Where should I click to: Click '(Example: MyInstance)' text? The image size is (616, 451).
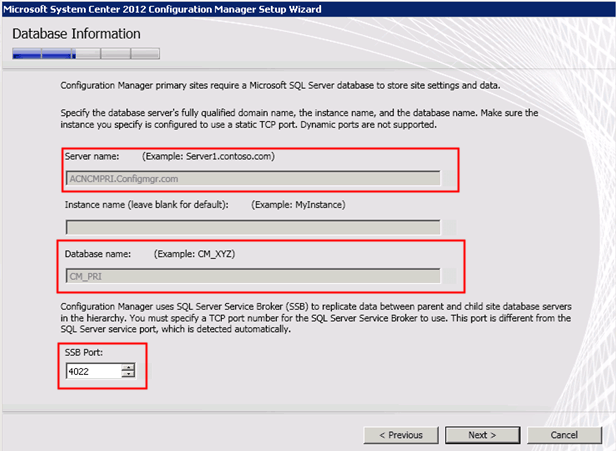[298, 205]
